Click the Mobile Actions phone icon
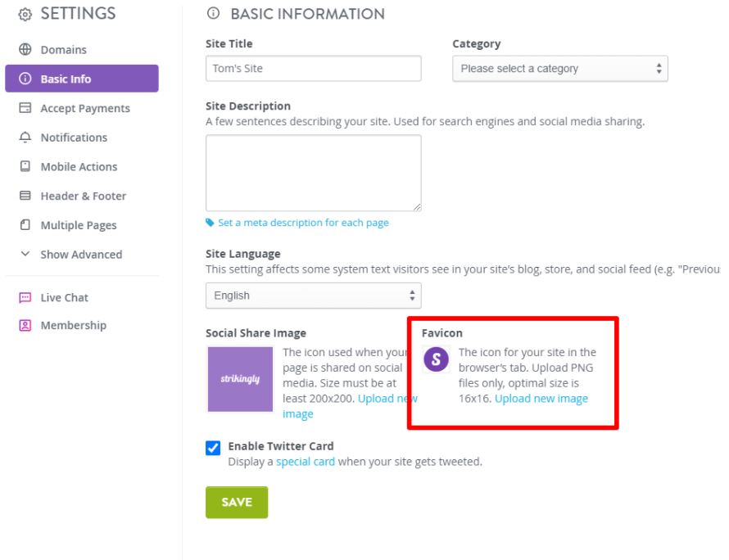The image size is (729, 560). click(25, 167)
